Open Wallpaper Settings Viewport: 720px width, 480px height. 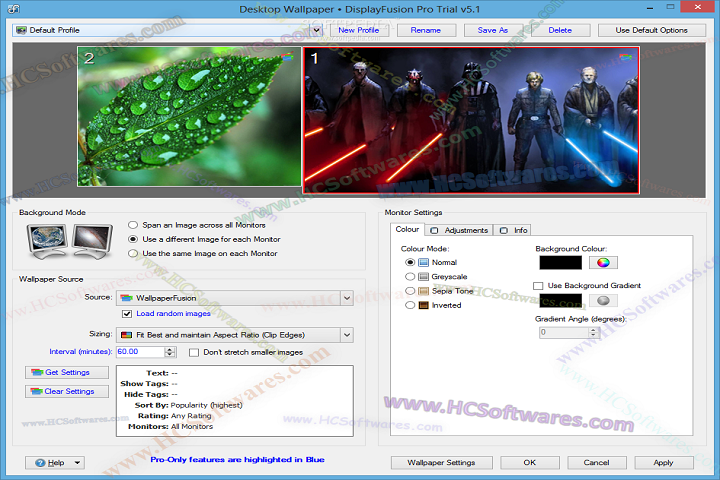441,463
